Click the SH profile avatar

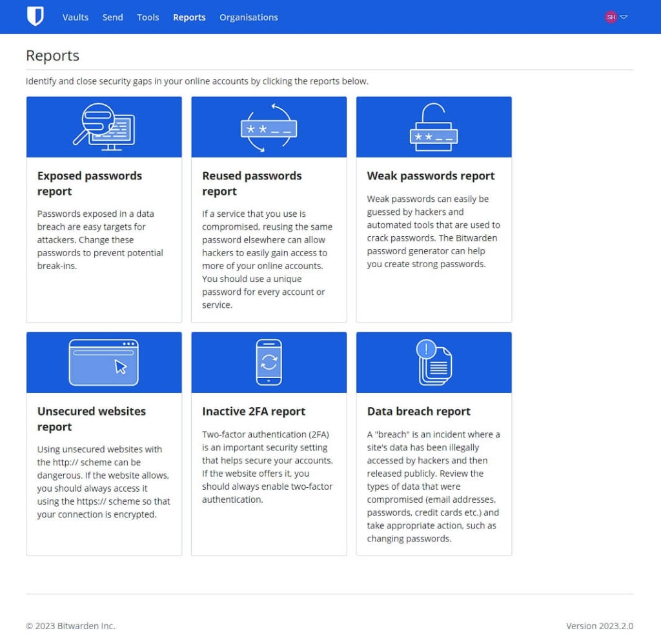(610, 17)
